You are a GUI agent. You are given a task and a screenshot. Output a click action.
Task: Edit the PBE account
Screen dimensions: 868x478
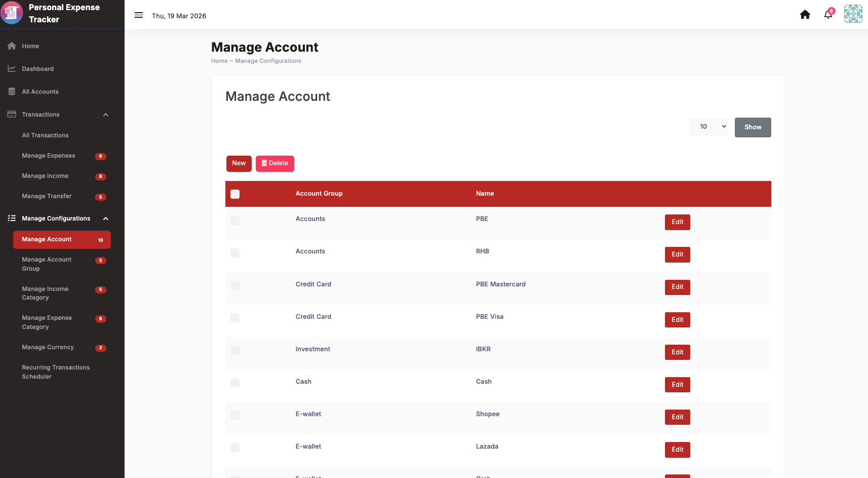point(678,222)
